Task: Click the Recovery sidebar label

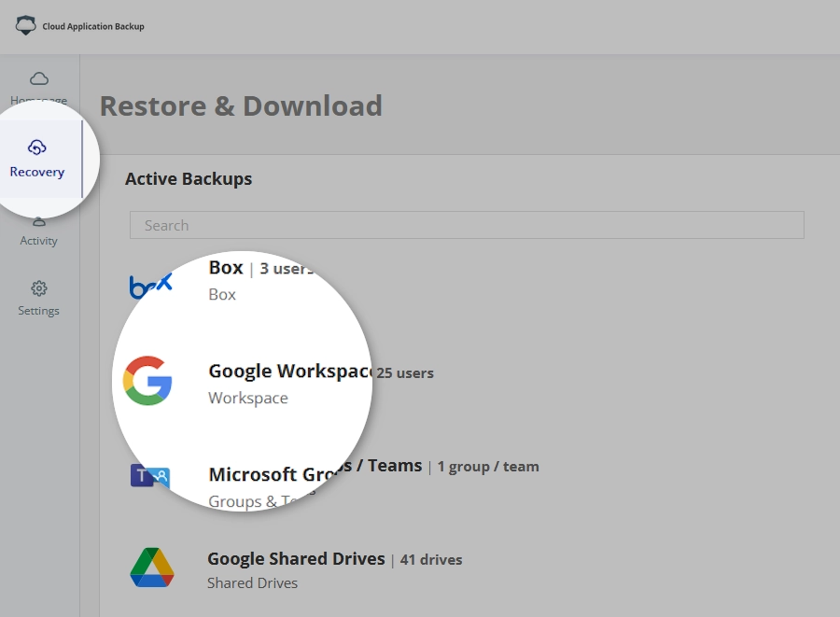Action: click(37, 172)
